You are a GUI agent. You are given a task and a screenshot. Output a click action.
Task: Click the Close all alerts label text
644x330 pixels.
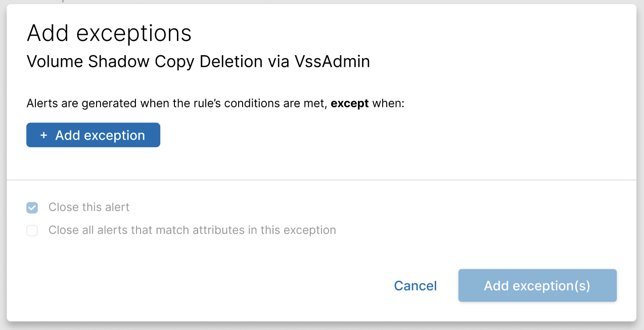coord(192,230)
